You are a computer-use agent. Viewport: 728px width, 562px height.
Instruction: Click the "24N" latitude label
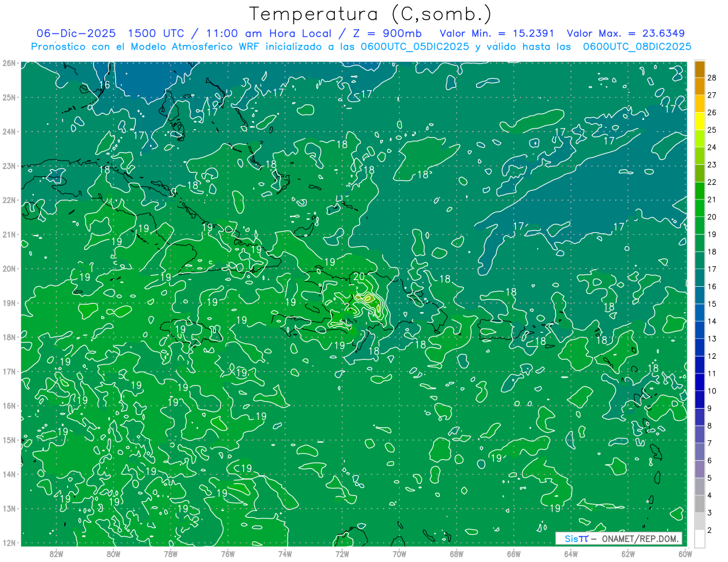pos(9,132)
